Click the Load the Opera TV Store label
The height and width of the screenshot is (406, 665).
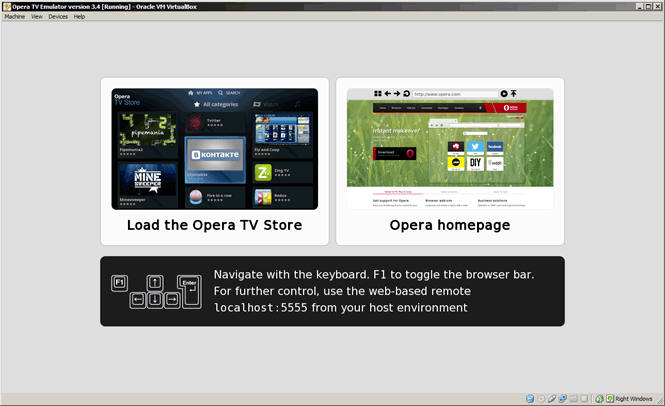click(215, 225)
